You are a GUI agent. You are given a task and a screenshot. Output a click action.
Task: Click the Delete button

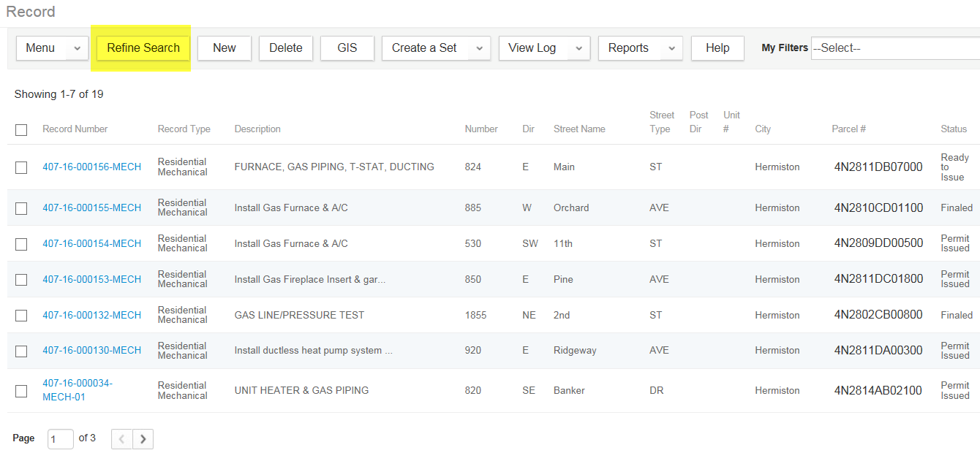tap(285, 48)
